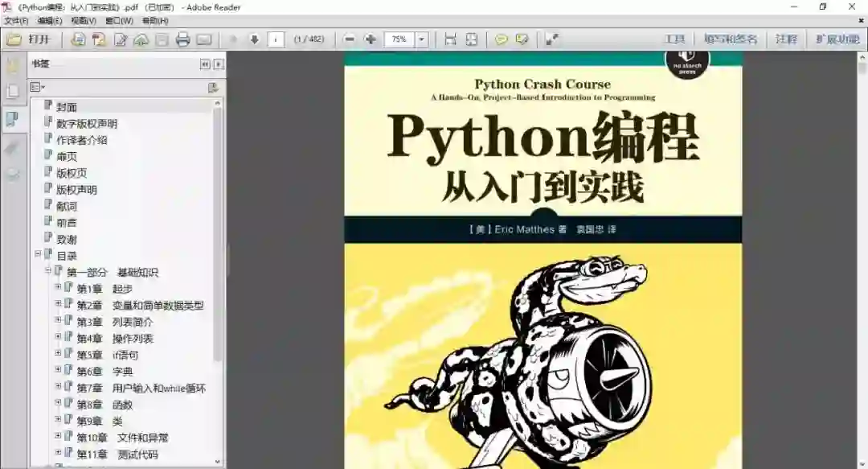Viewport: 868px width, 469px height.
Task: Open the 文件(F) menu
Action: click(x=16, y=20)
